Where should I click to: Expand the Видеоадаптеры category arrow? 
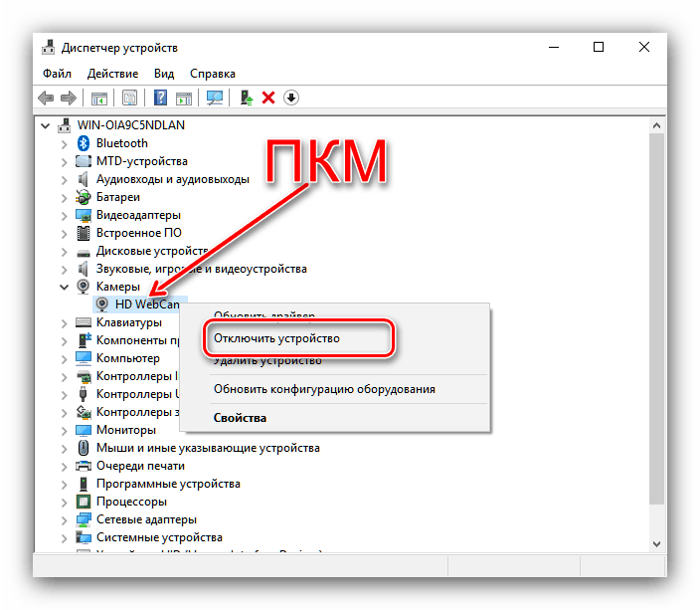[65, 216]
